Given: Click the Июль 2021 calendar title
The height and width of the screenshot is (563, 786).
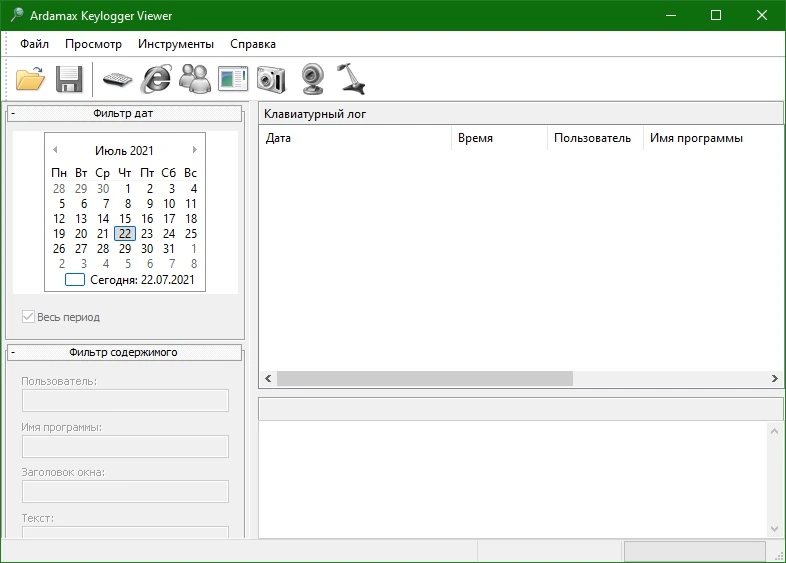Looking at the screenshot, I should pos(124,150).
